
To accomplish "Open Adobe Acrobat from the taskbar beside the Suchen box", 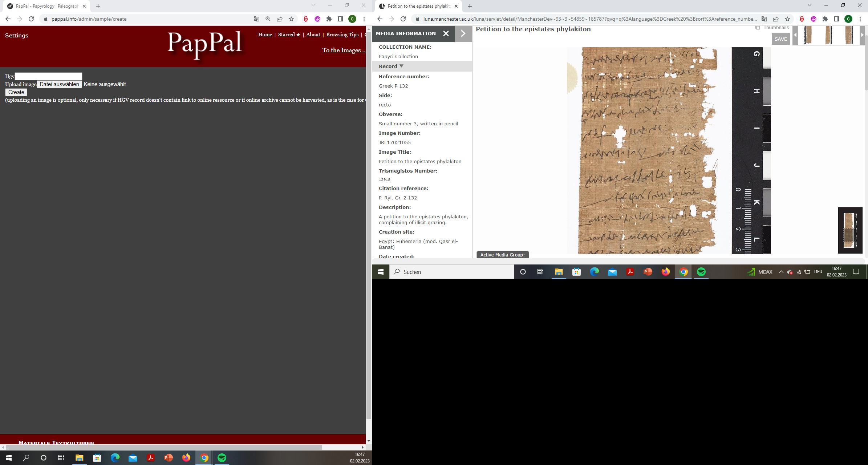I will click(630, 272).
